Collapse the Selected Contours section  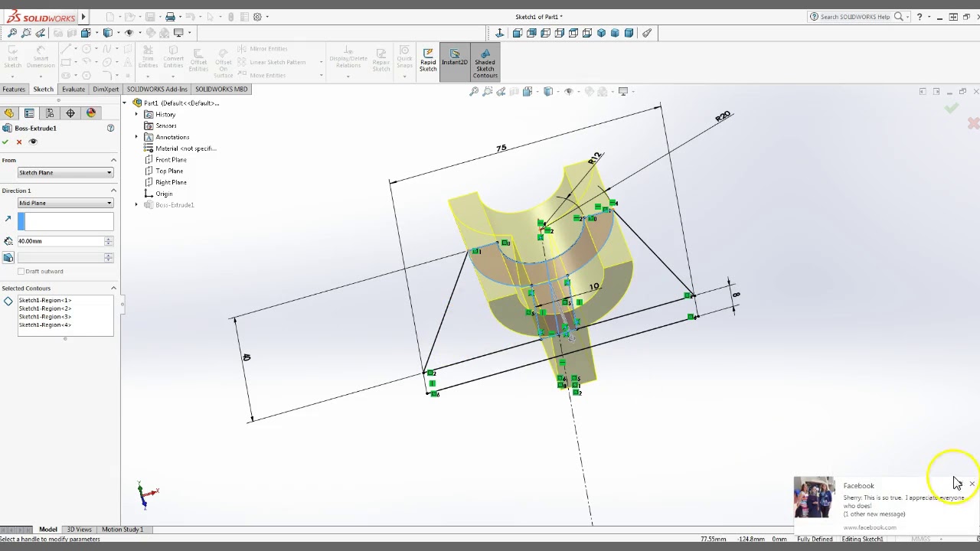tap(113, 288)
